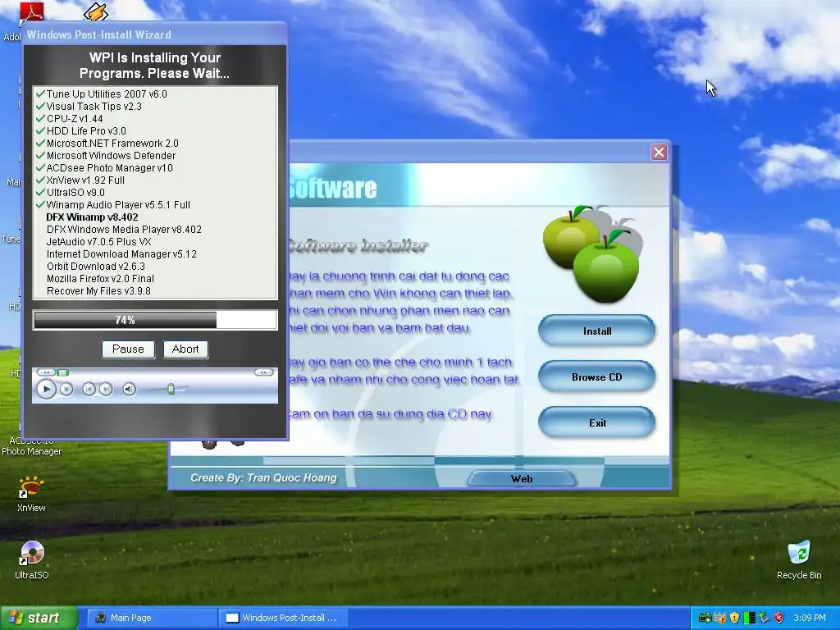Pause the WPI installation
Screen dimensions: 840x630
tap(128, 349)
